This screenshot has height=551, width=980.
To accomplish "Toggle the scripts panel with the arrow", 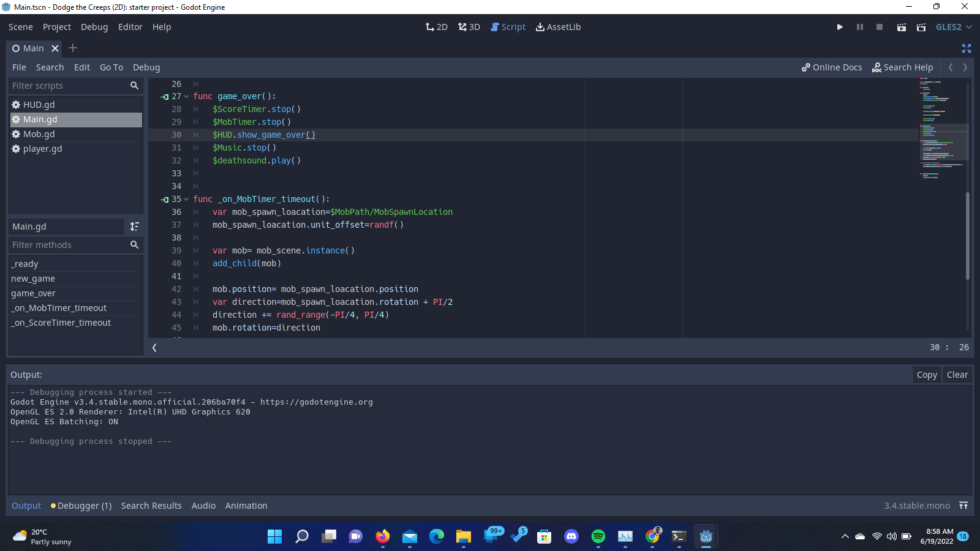I will coord(154,348).
